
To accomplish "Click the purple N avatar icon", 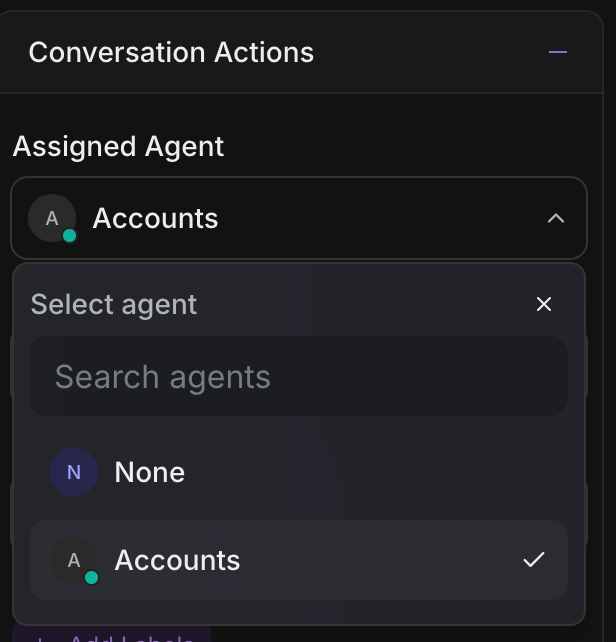I will pos(74,472).
